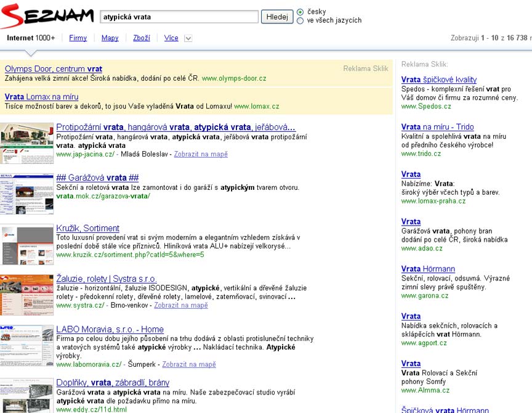The height and width of the screenshot is (413, 532).
Task: Select the "česky" language radio button
Action: (x=300, y=12)
